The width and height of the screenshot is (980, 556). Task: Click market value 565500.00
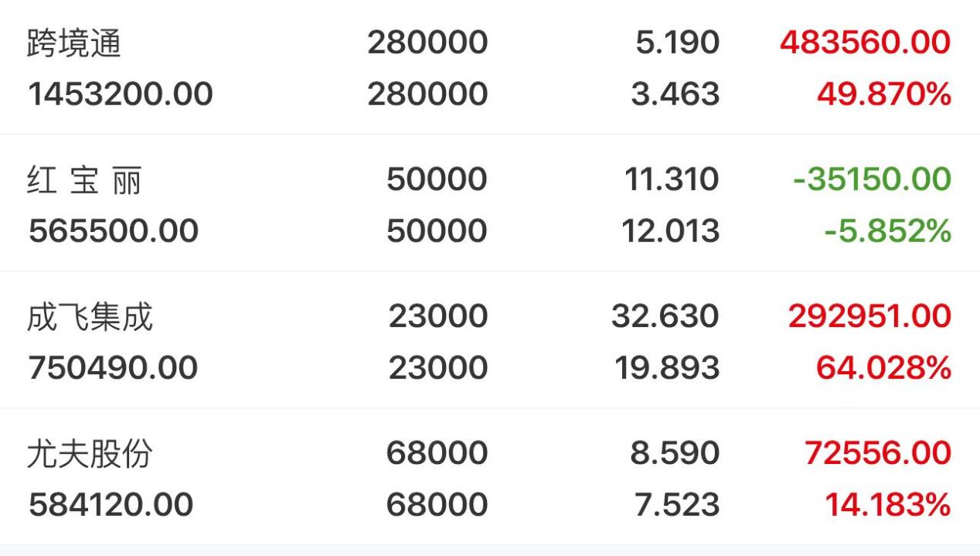[x=114, y=231]
